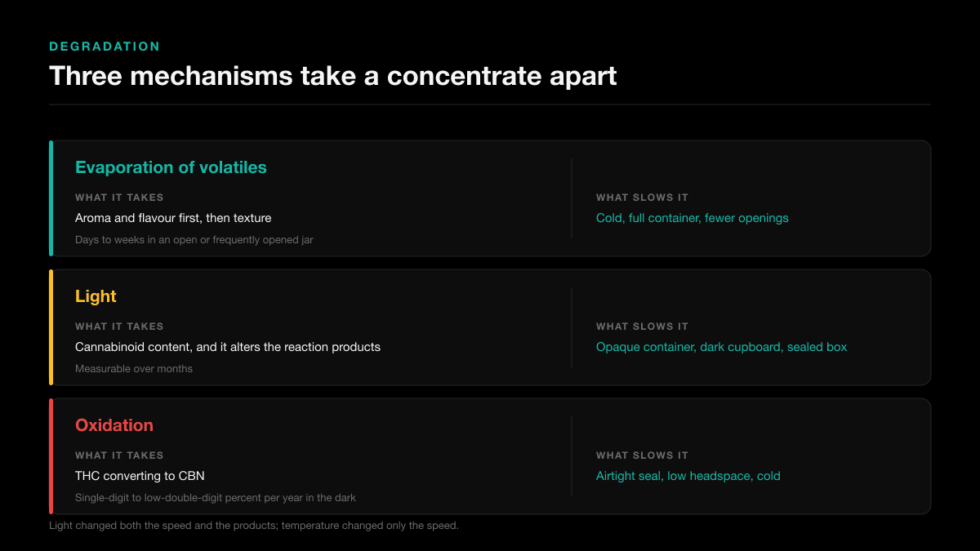Click the 'Measurable over months' note
980x551 pixels.
(134, 369)
